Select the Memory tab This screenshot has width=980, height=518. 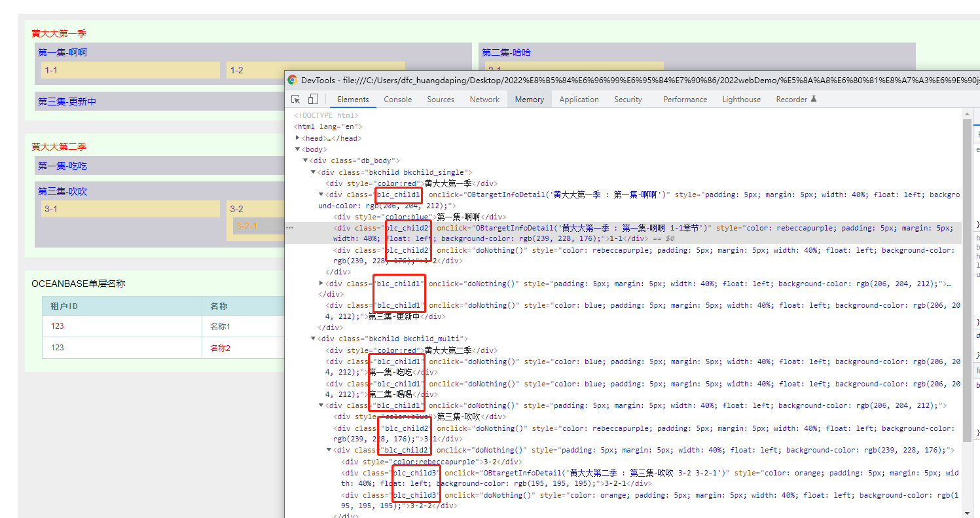point(530,100)
